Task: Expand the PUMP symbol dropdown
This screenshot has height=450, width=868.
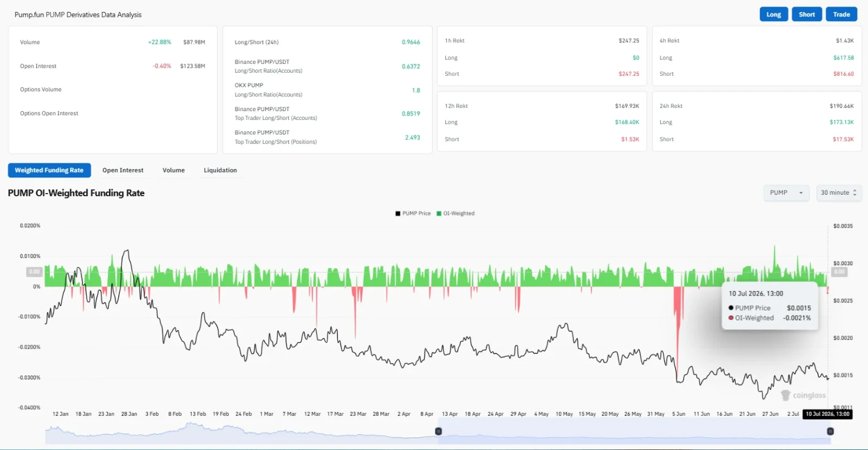Action: (787, 192)
